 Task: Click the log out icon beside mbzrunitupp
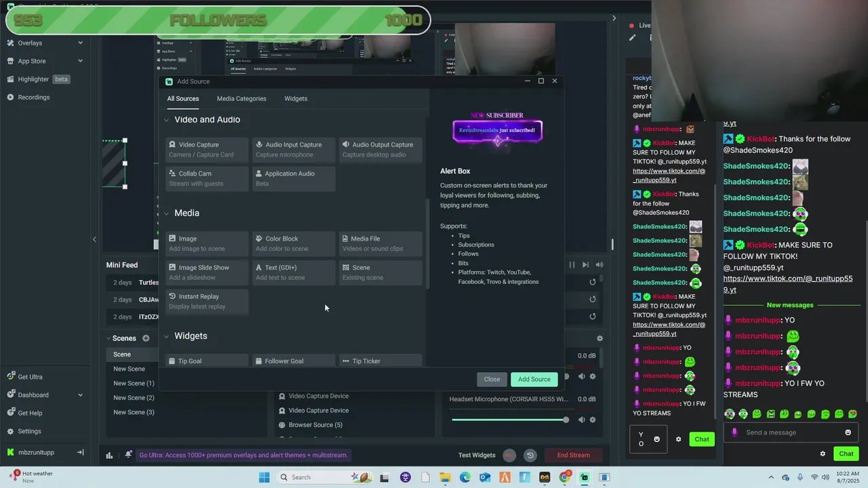[80, 452]
